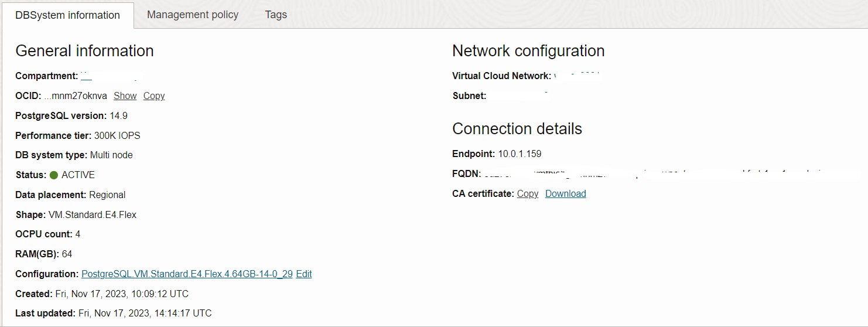Copy the CA certificate

coord(528,194)
